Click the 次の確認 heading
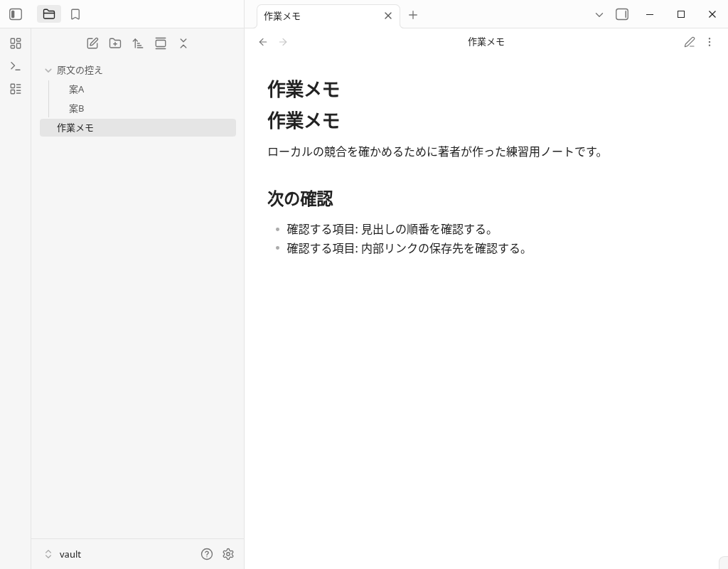Viewport: 728px width, 569px height. point(300,199)
